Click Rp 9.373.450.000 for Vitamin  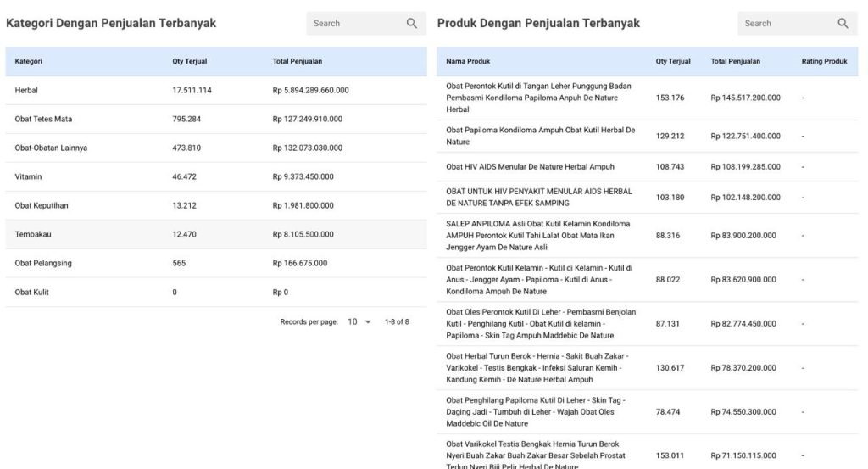coord(303,176)
